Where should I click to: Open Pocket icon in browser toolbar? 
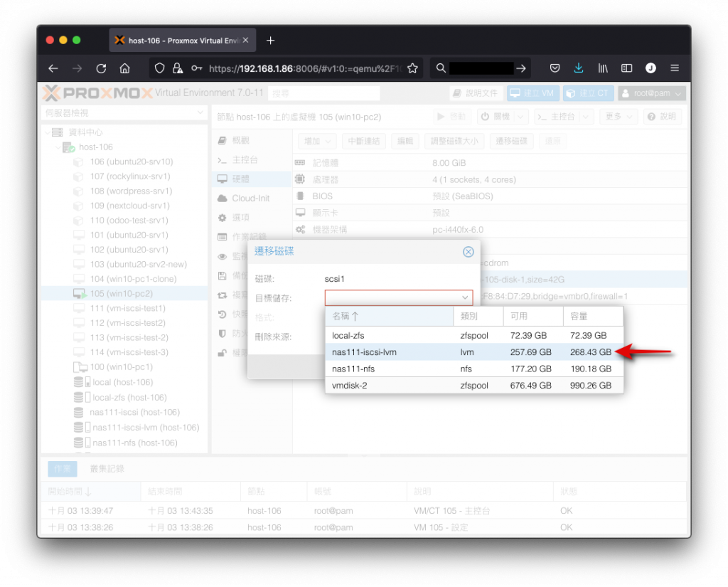click(x=555, y=68)
